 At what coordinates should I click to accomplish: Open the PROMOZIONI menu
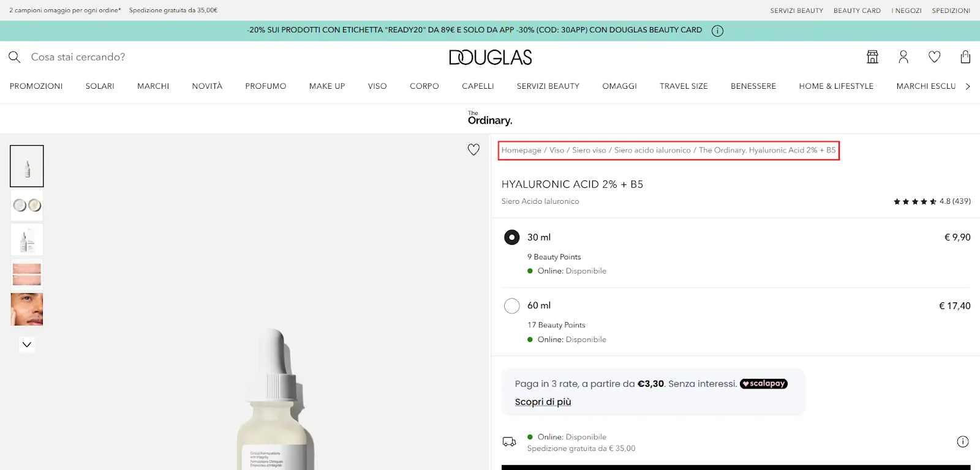pyautogui.click(x=36, y=86)
